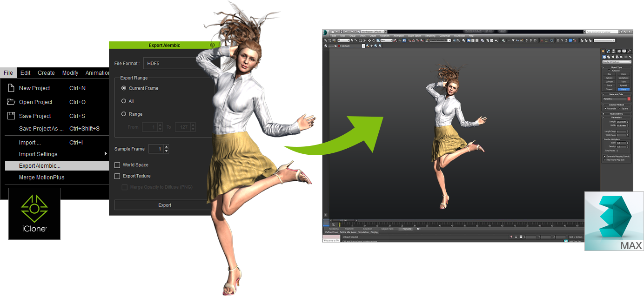Choose Export Alembic from File menu
The height and width of the screenshot is (296, 644).
coord(40,166)
